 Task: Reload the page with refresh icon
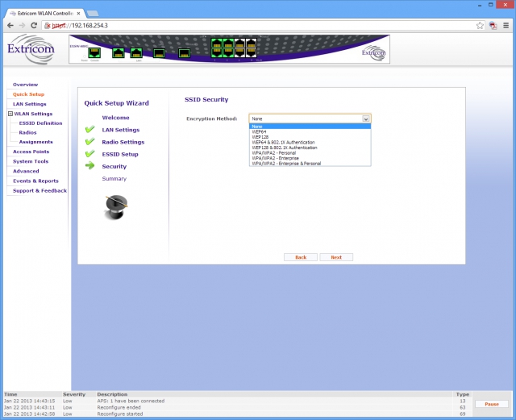point(34,25)
